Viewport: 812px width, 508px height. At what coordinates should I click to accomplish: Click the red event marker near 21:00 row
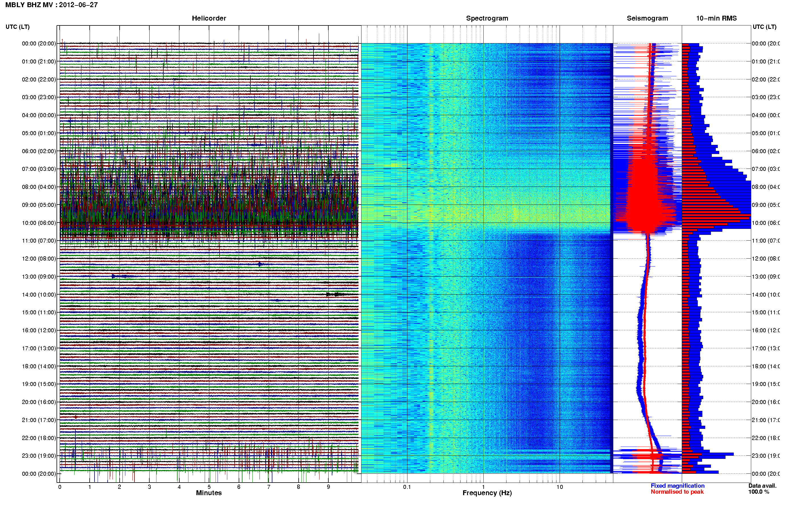click(x=76, y=417)
